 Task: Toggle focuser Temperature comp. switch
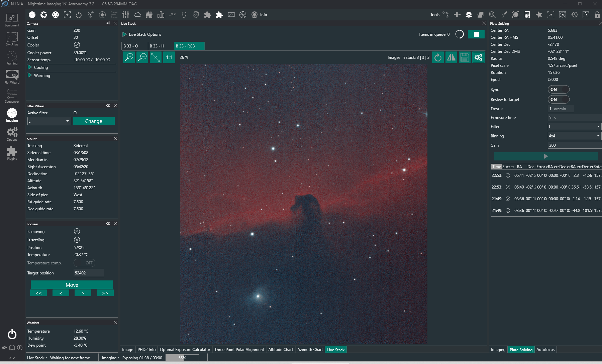(x=84, y=263)
